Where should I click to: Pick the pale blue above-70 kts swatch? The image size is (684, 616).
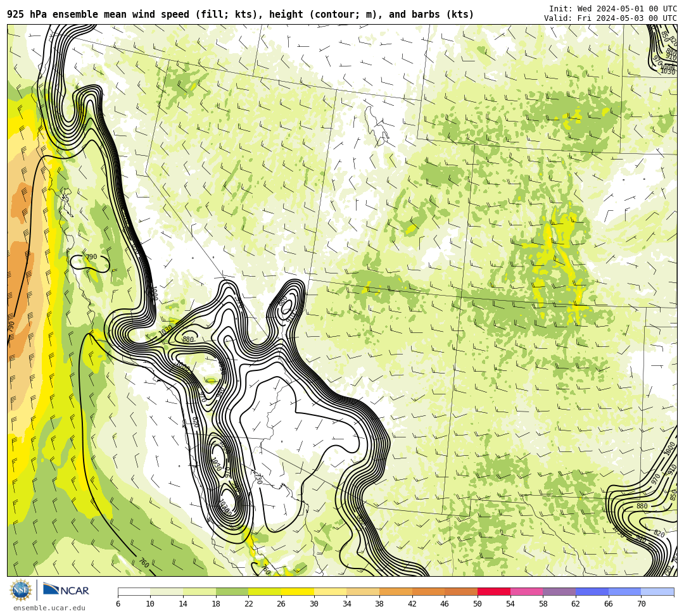tap(657, 591)
